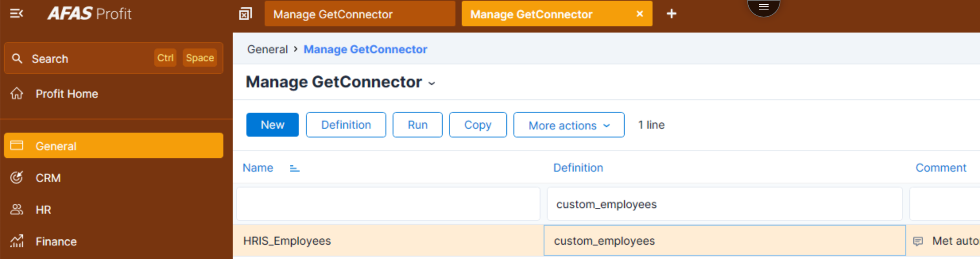
Task: Open the top center pull-down menu handle
Action: (763, 7)
